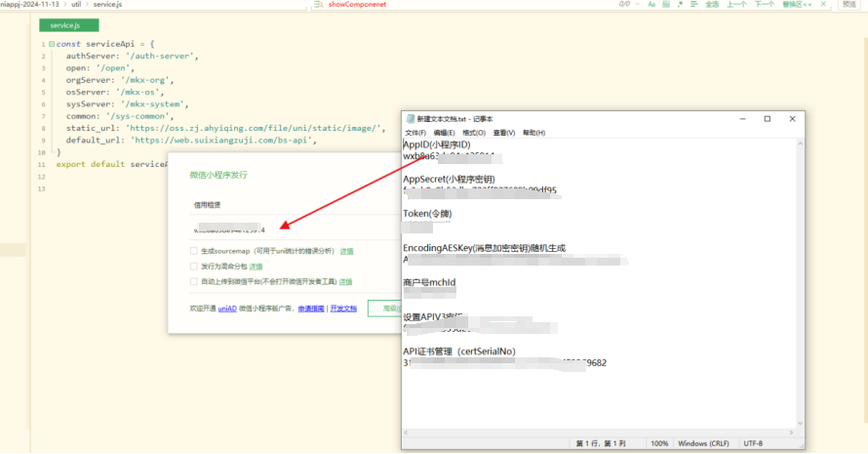Go to previous match with 上一个
The image size is (868, 454).
point(736,4)
